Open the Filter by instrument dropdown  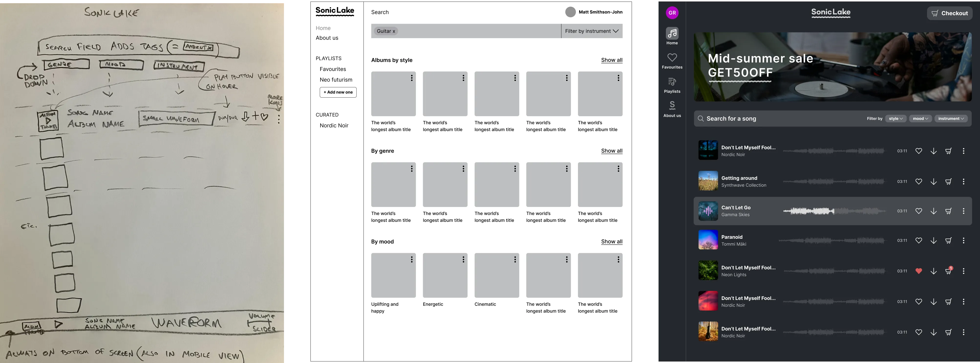(592, 31)
